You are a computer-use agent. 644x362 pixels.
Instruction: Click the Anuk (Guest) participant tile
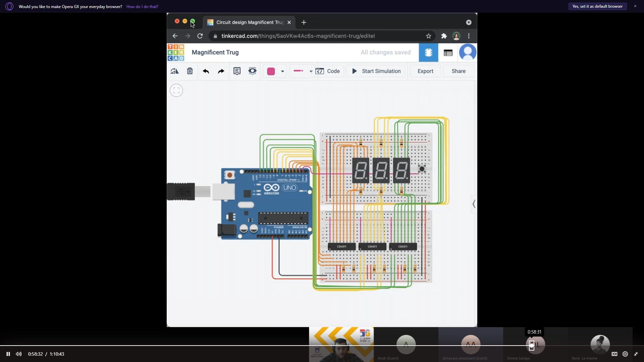point(406,345)
